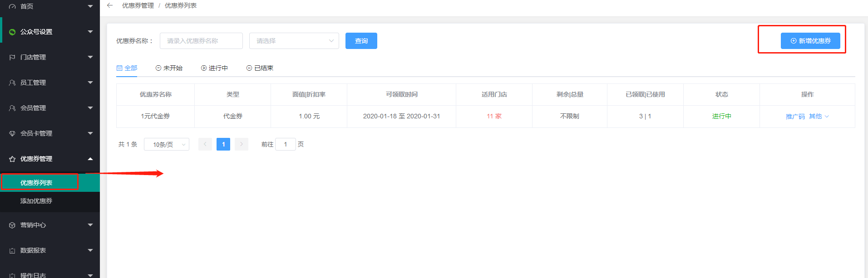This screenshot has width=868, height=278.
Task: Click the back arrow icon in breadcrumb
Action: (x=109, y=5)
